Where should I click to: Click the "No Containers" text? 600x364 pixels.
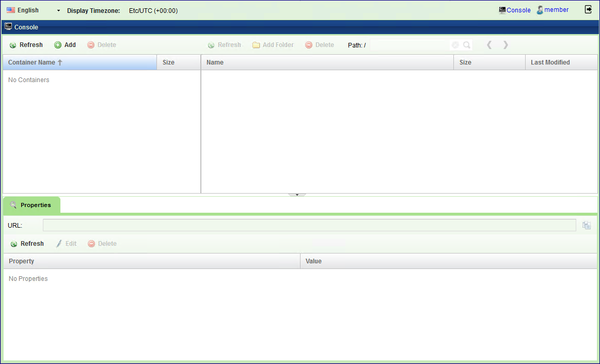[x=29, y=80]
